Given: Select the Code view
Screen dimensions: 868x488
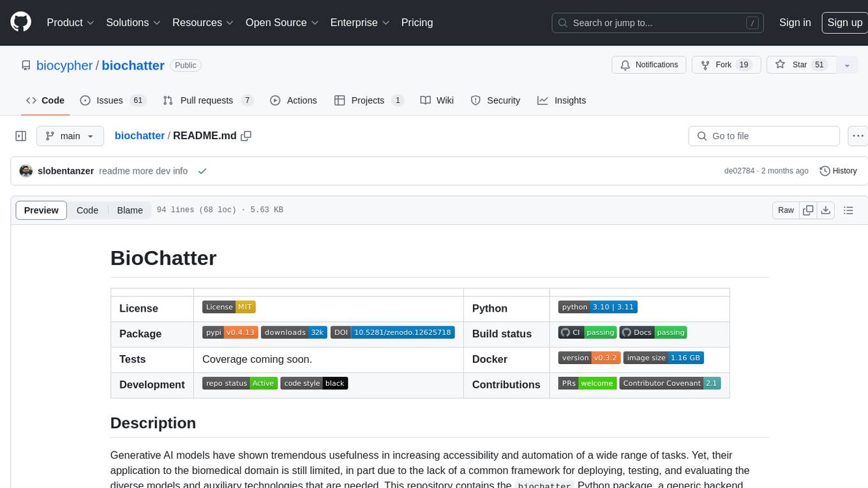Looking at the screenshot, I should (x=87, y=210).
